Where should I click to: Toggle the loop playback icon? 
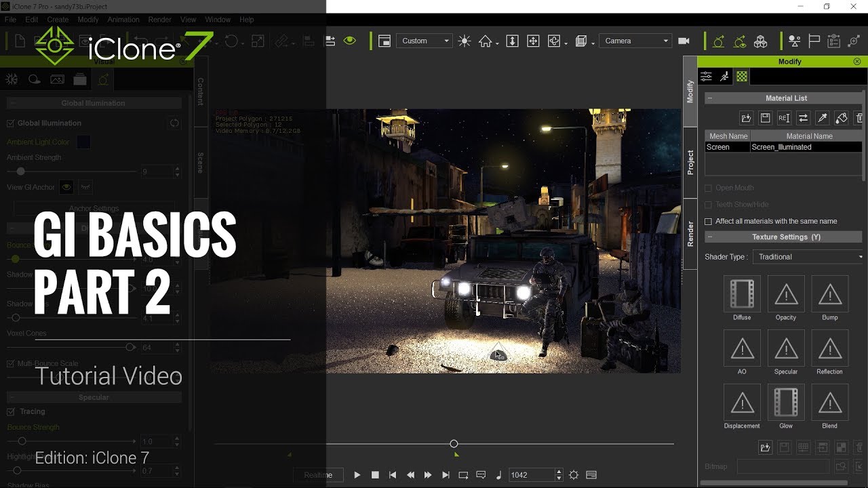click(x=463, y=475)
